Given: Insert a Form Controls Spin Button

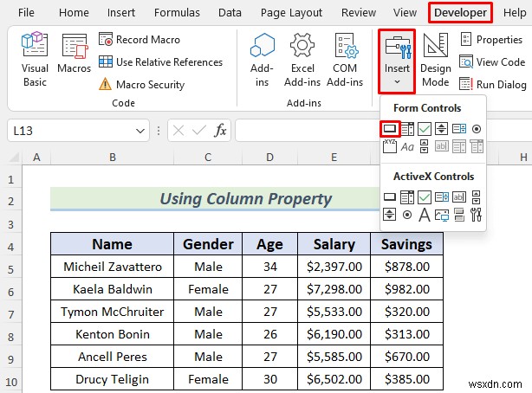Looking at the screenshot, I should (x=441, y=129).
